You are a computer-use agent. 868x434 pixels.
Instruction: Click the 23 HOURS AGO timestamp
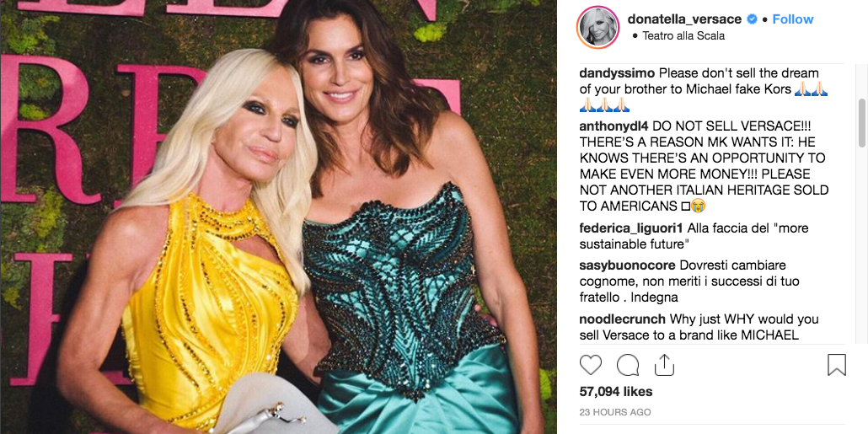point(615,412)
